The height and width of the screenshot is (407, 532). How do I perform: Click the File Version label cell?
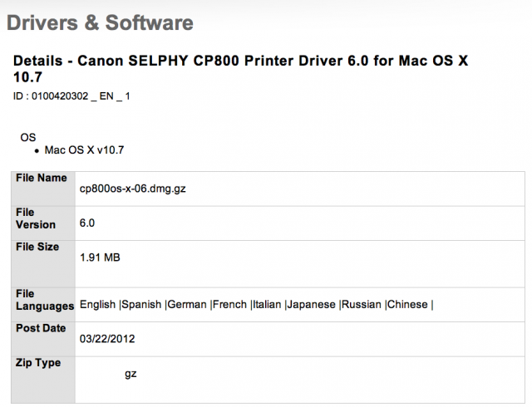tap(36, 218)
